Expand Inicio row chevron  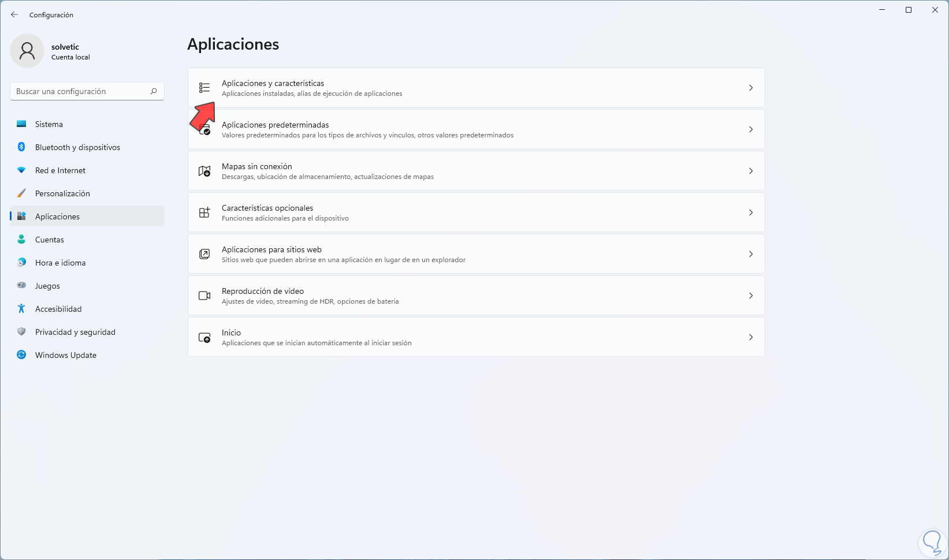click(x=751, y=337)
